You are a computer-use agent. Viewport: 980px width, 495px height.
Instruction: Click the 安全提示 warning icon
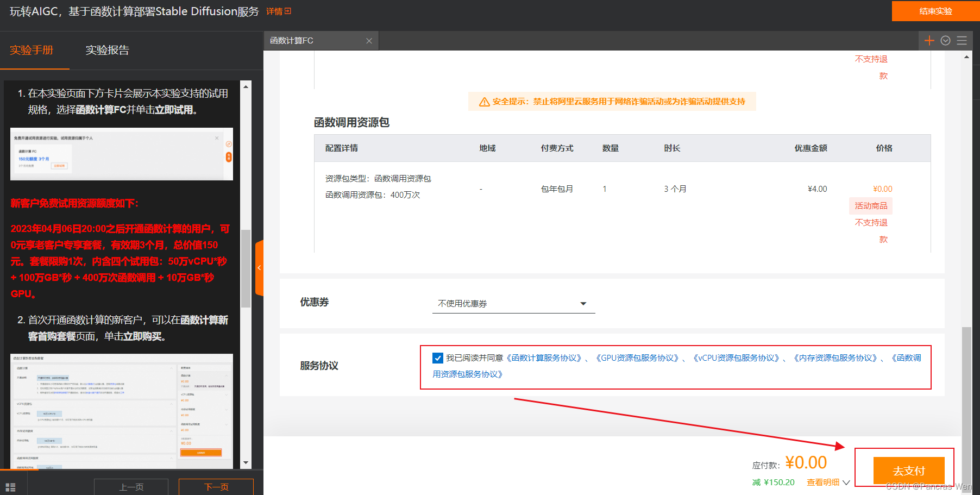tap(485, 102)
